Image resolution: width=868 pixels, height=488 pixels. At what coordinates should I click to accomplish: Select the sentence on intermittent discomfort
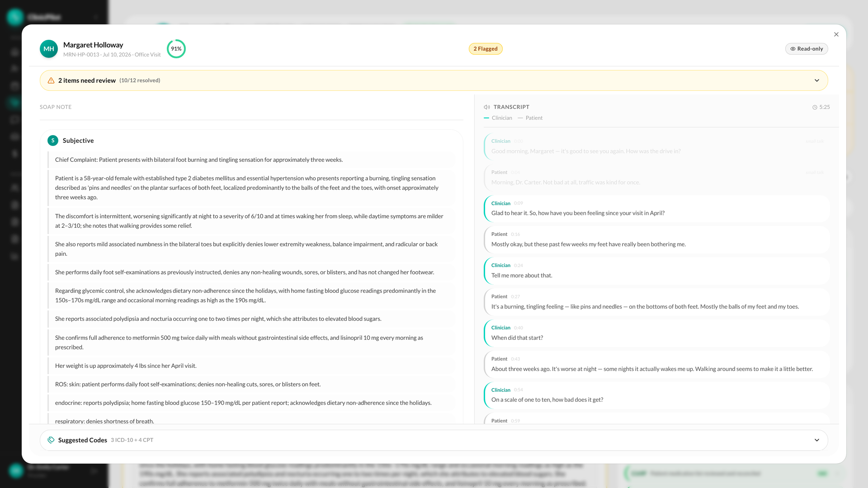click(251, 221)
